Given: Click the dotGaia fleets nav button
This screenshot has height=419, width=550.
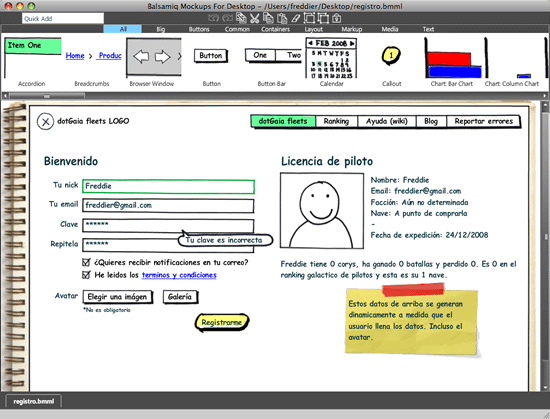Looking at the screenshot, I should 283,121.
